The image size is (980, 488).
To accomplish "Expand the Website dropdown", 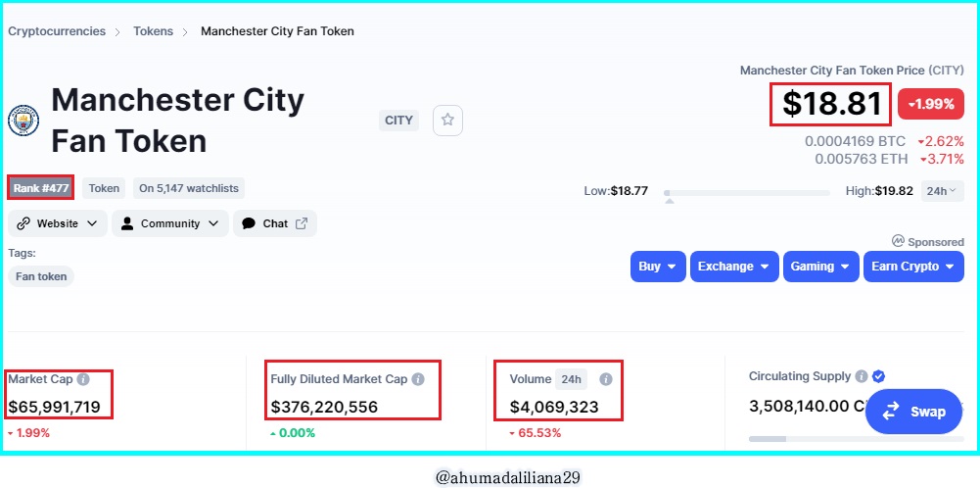I will click(58, 223).
